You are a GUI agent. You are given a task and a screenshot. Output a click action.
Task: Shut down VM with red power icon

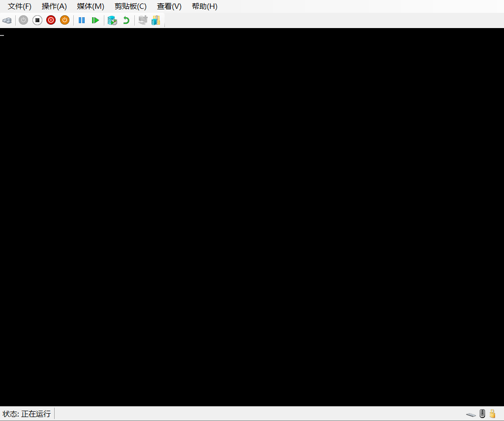(51, 20)
